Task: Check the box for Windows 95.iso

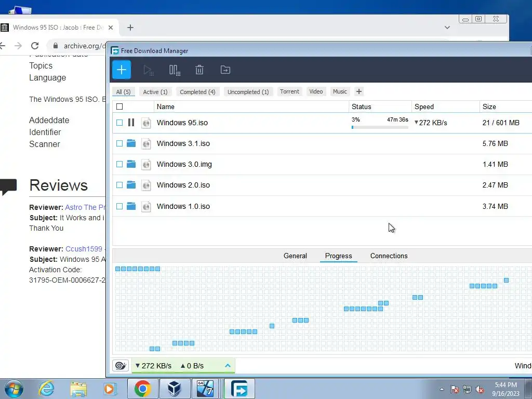Action: [119, 123]
